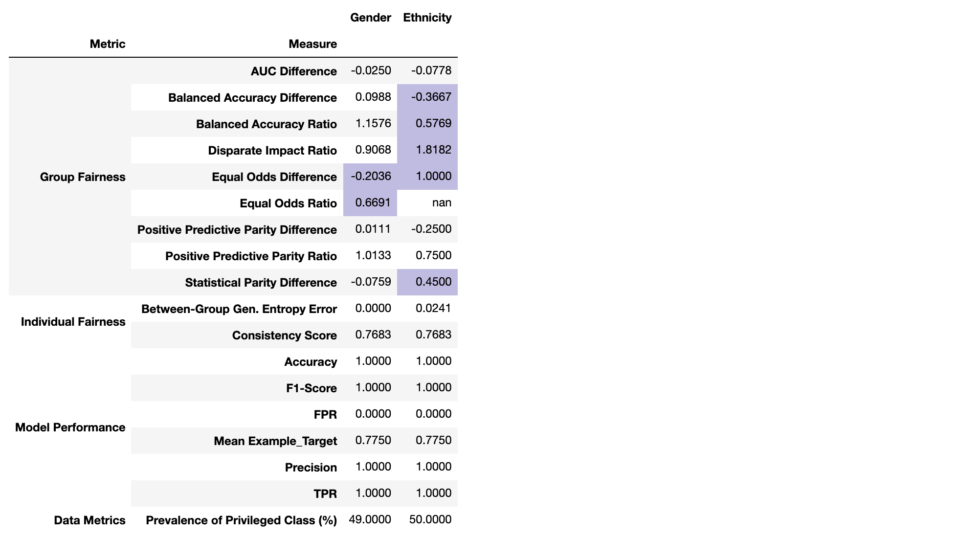The height and width of the screenshot is (538, 980).
Task: Click the F1-Score measure label
Action: pos(311,388)
